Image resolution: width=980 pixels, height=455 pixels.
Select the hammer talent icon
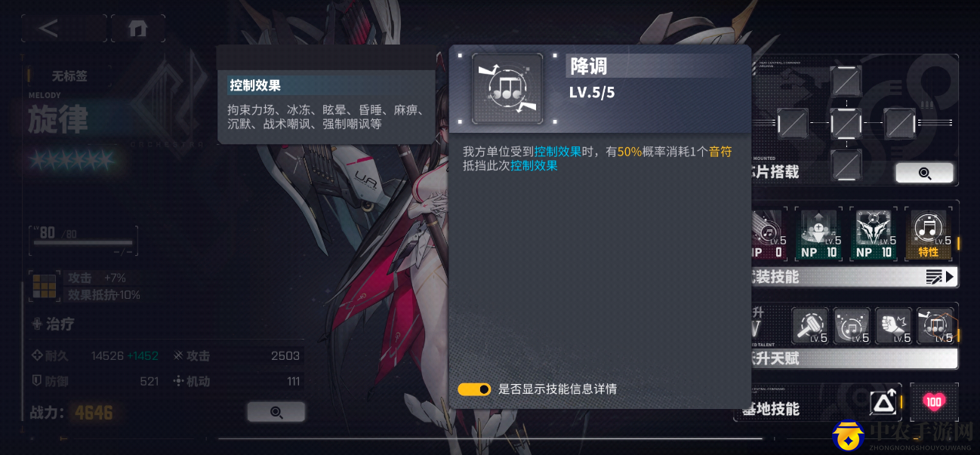pos(810,326)
